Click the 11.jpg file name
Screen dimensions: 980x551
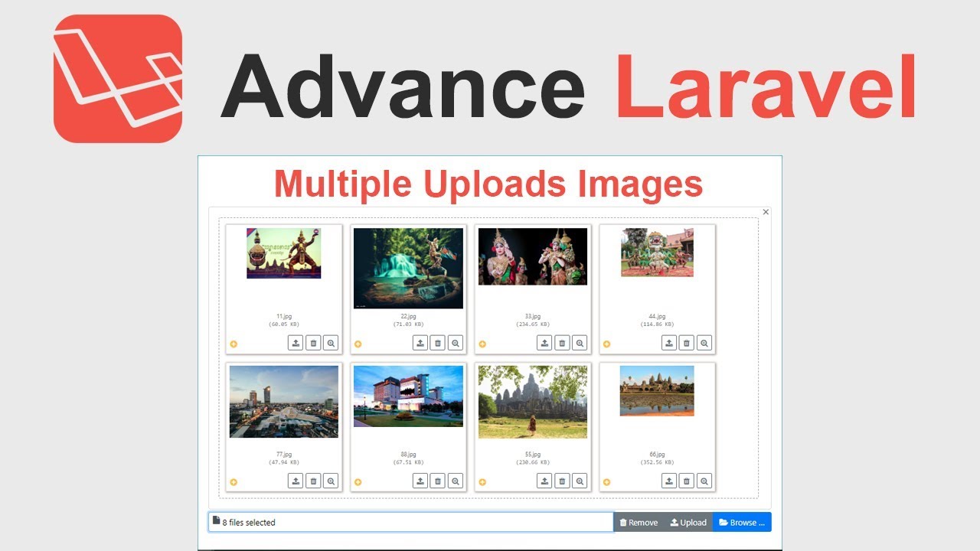point(283,316)
